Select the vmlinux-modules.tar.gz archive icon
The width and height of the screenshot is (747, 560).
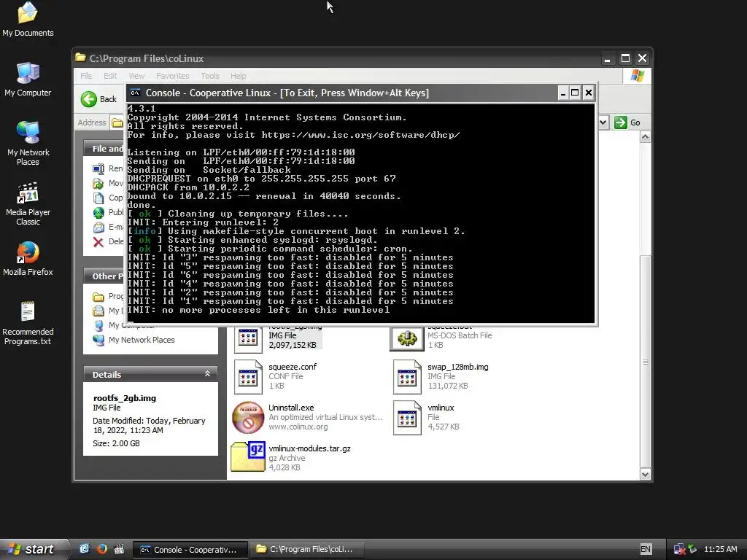tap(248, 456)
